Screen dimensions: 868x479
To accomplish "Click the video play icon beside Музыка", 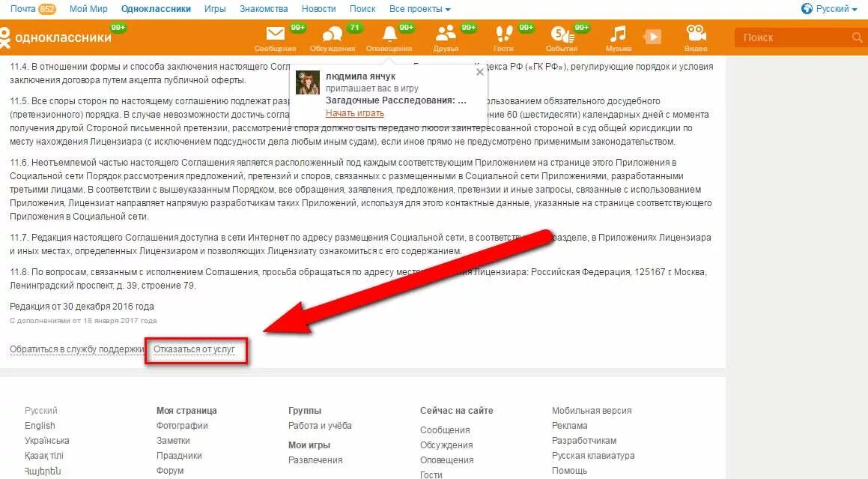I will 652,37.
